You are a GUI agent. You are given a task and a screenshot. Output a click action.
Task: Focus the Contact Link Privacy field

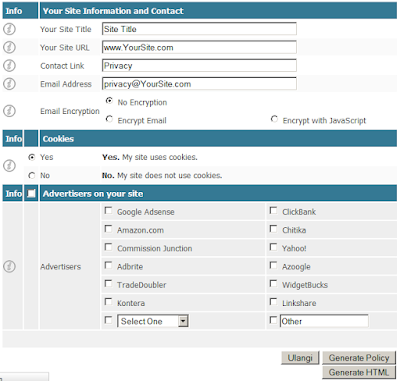[199, 66]
